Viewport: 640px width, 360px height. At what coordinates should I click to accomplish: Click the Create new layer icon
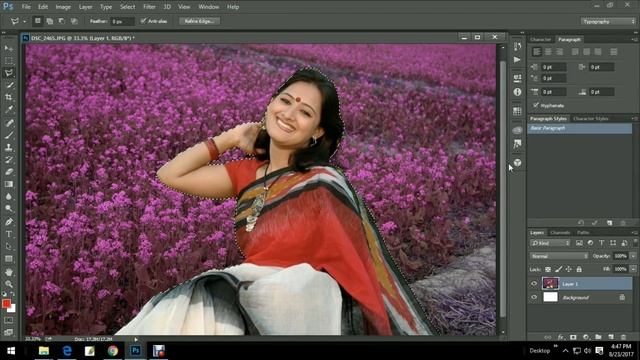[x=611, y=337]
